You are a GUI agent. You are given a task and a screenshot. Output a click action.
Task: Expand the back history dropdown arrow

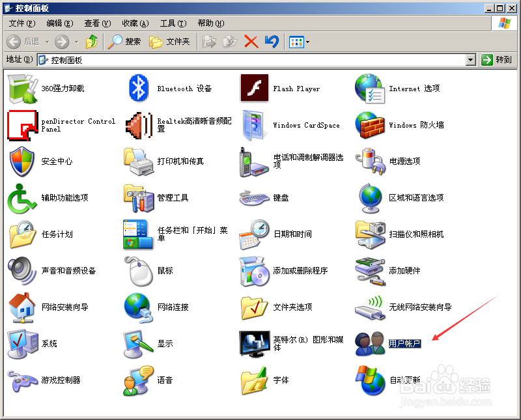click(47, 42)
